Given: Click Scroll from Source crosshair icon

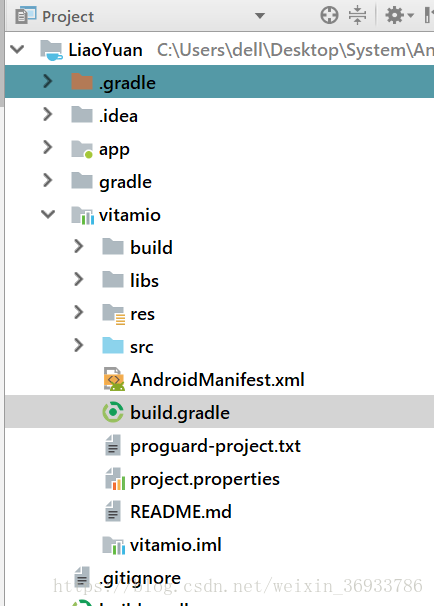Looking at the screenshot, I should (329, 16).
